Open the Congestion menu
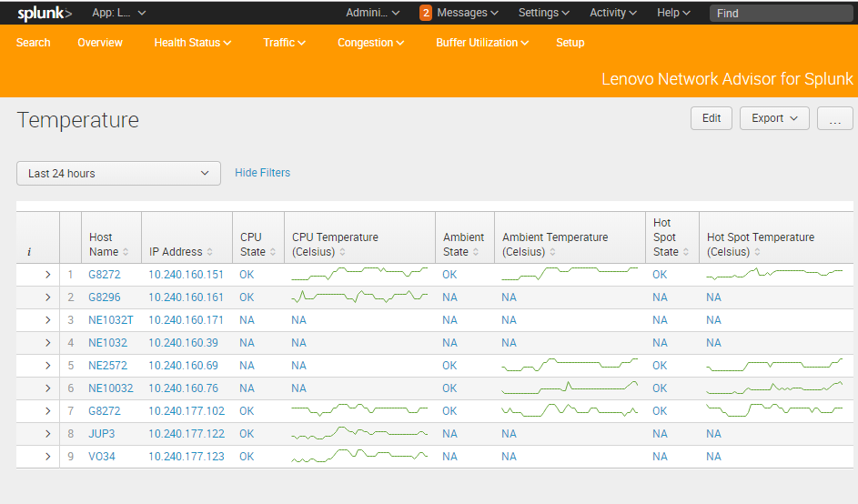858x504 pixels. [370, 43]
